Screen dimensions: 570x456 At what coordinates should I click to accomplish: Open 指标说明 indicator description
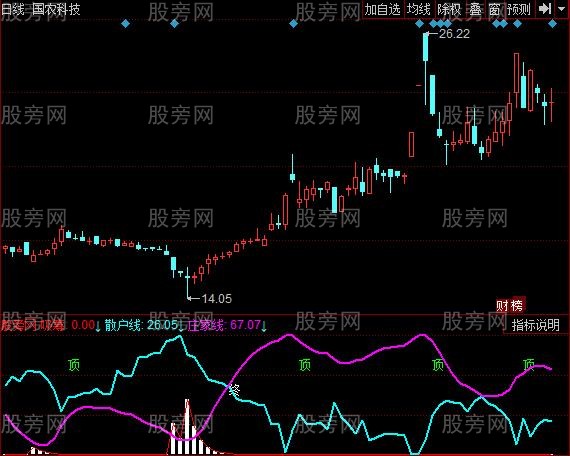(x=535, y=325)
